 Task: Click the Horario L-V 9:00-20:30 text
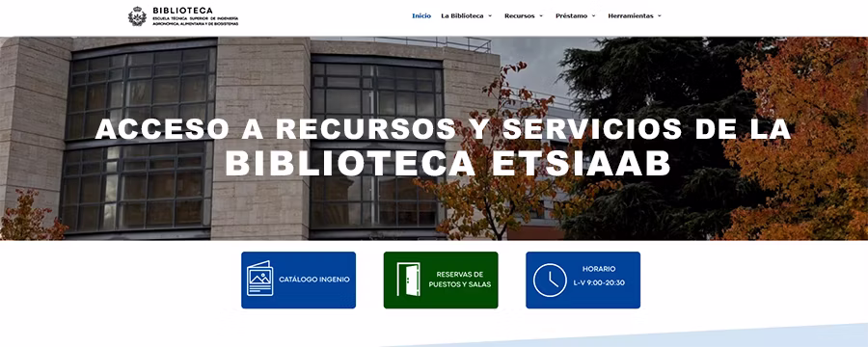(x=599, y=276)
